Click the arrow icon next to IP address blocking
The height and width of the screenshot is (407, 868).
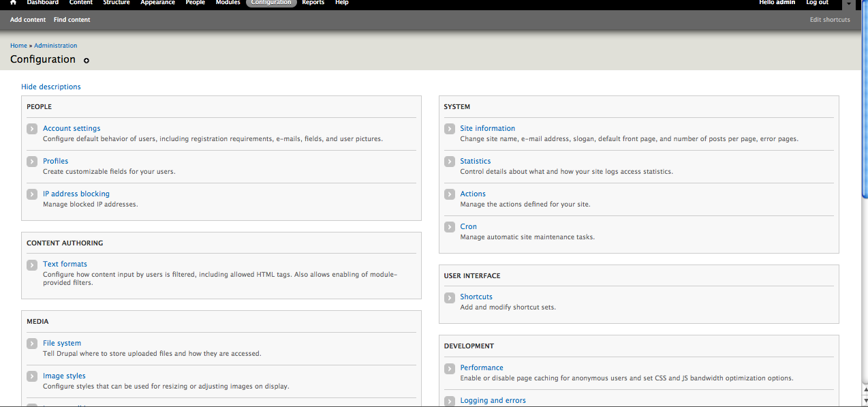tap(31, 194)
